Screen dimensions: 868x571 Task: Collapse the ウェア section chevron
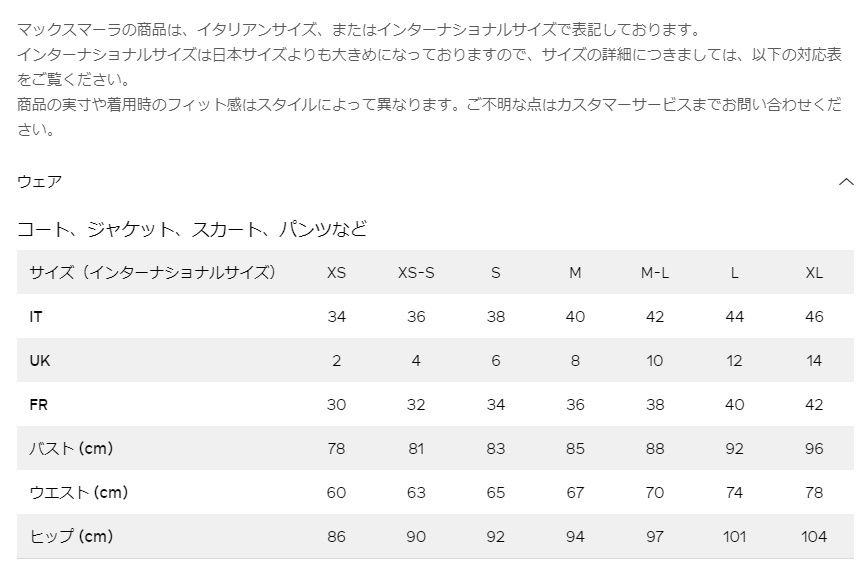[x=846, y=182]
